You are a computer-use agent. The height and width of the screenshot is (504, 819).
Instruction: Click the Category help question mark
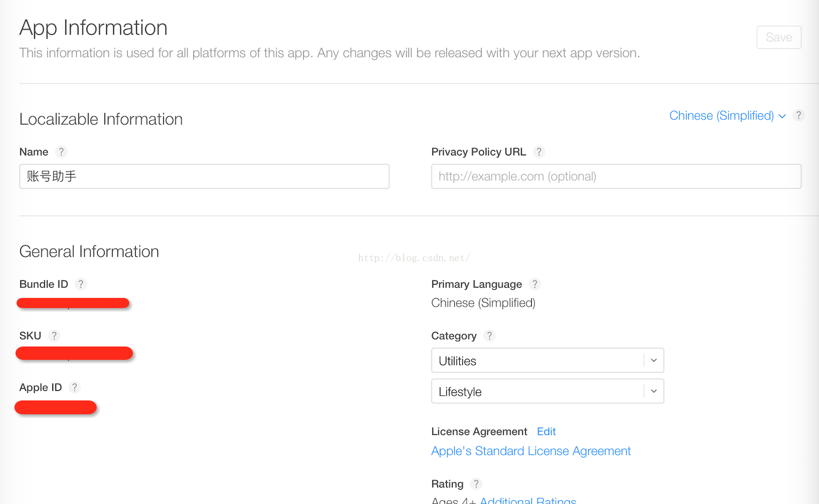tap(489, 336)
